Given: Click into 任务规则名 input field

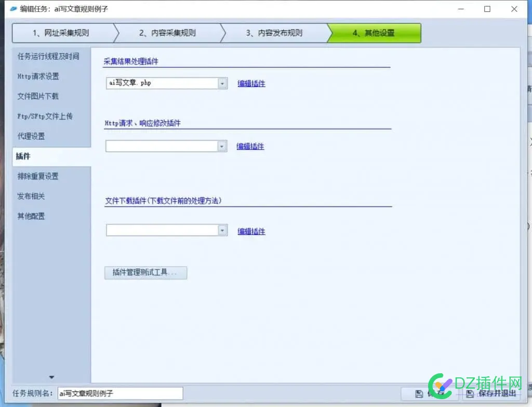Looking at the screenshot, I should point(120,393).
